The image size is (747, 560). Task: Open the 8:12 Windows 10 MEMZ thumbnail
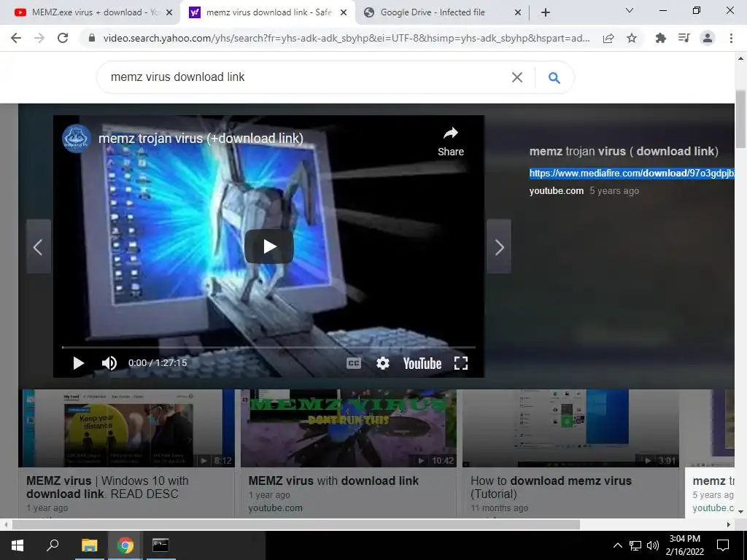tap(127, 428)
